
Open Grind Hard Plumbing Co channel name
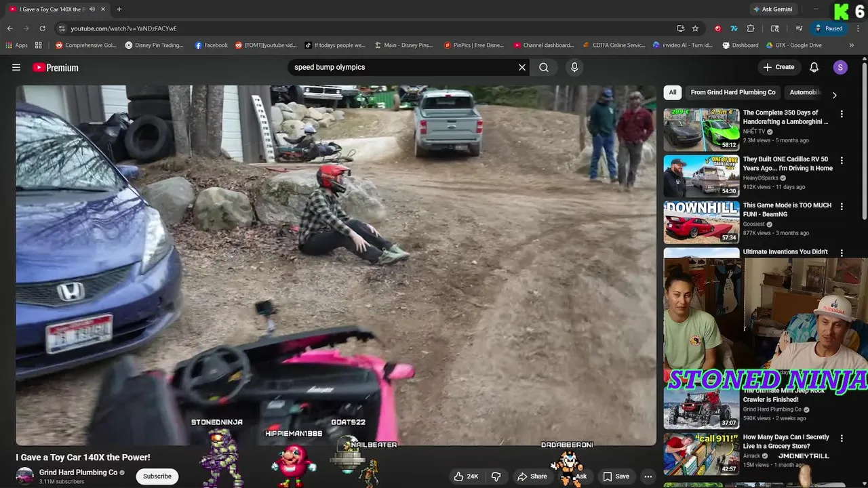78,472
